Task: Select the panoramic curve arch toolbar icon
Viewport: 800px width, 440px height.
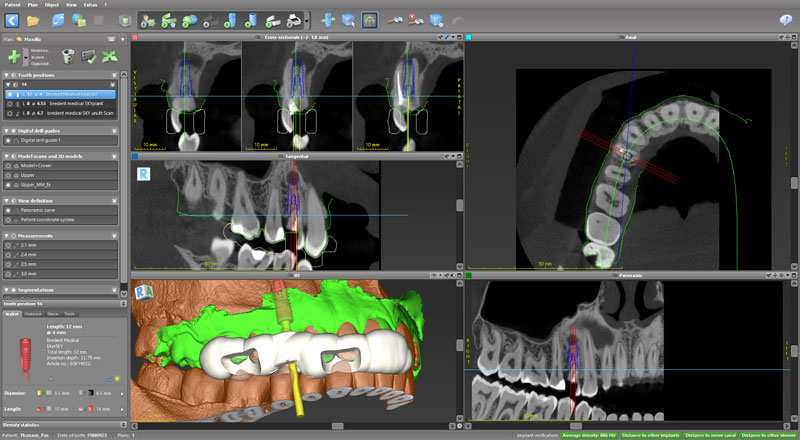Action: (x=369, y=19)
